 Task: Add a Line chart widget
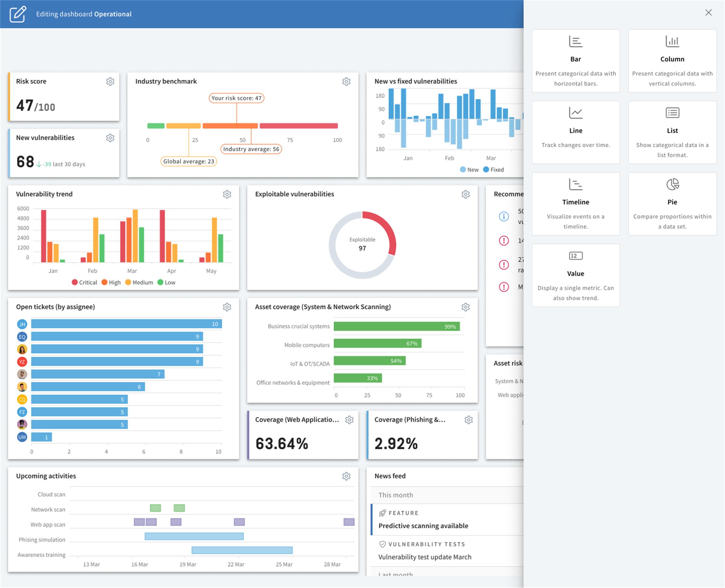pyautogui.click(x=576, y=133)
